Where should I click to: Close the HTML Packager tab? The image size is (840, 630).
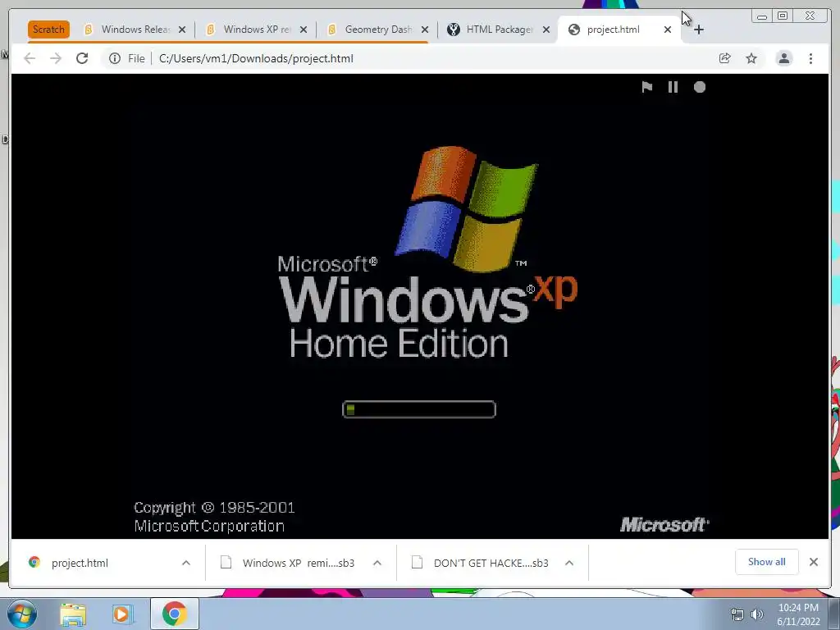coord(546,30)
